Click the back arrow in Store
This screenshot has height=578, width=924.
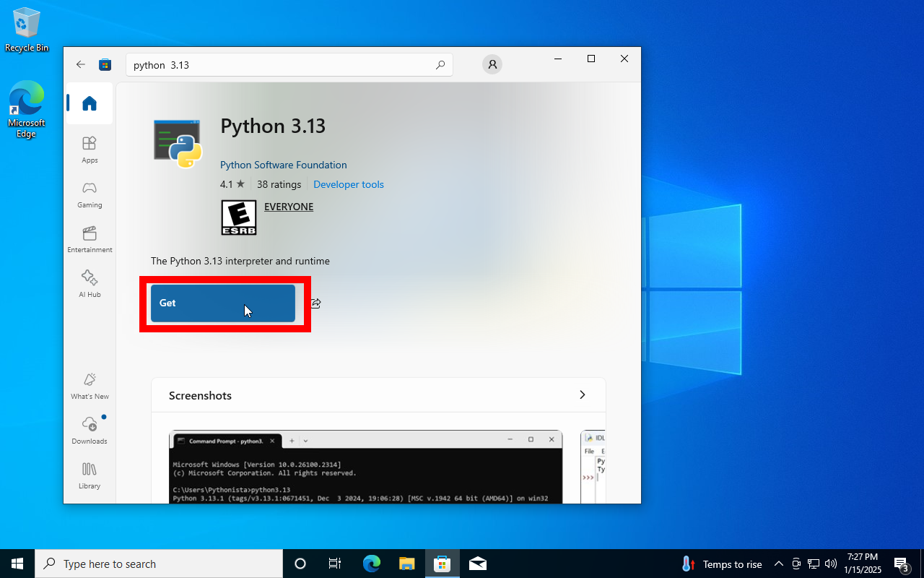81,64
